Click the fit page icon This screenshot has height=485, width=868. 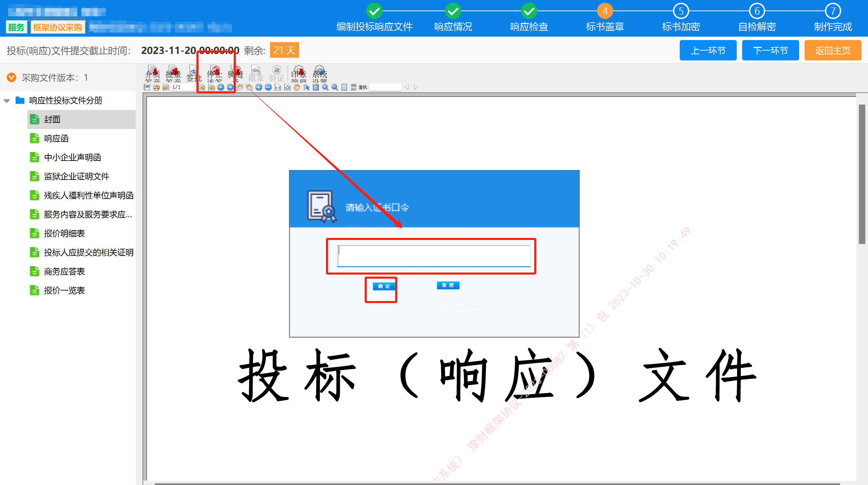pyautogui.click(x=287, y=87)
